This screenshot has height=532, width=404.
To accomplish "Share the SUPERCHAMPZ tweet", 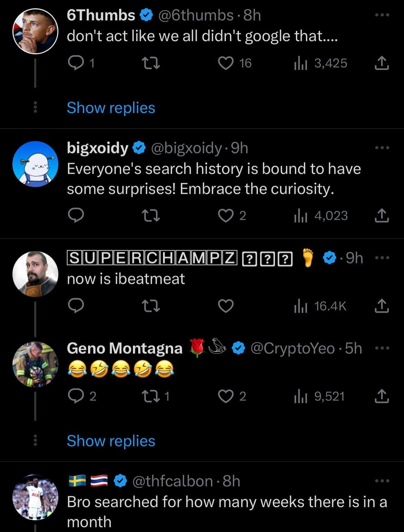I will click(x=382, y=306).
